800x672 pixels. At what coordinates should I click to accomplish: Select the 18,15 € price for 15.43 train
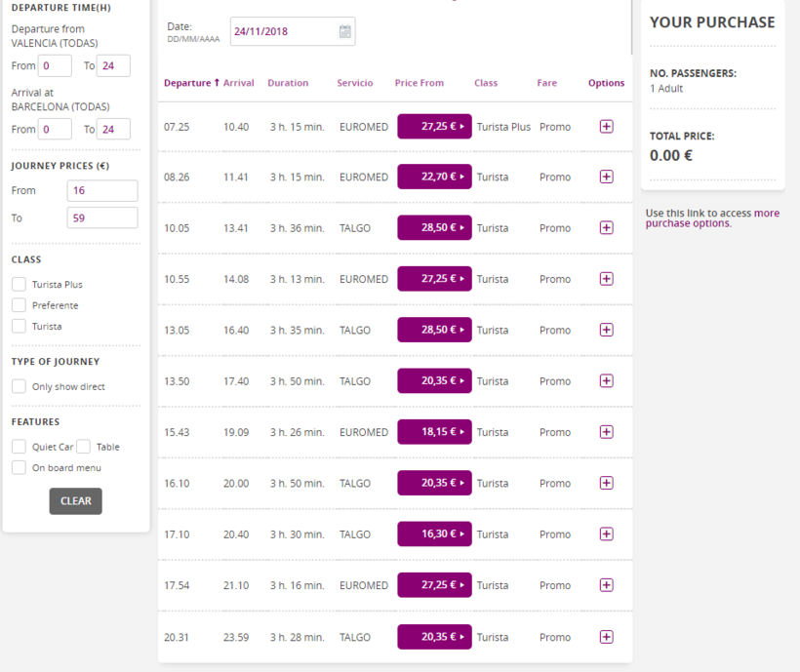[x=434, y=432]
